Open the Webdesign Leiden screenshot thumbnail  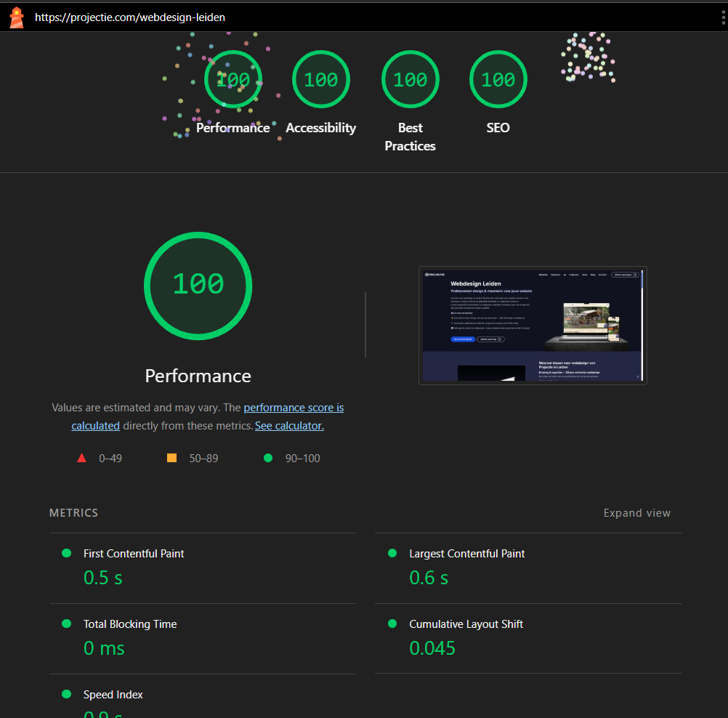tap(533, 325)
